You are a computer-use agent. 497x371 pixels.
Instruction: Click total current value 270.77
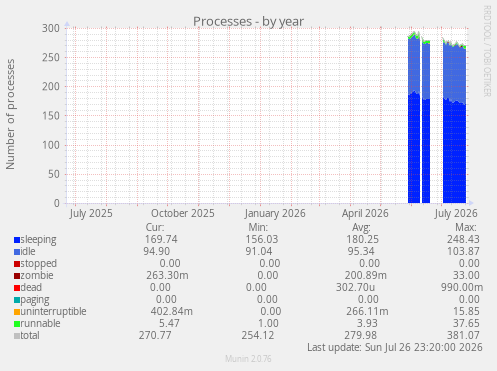[x=155, y=335]
